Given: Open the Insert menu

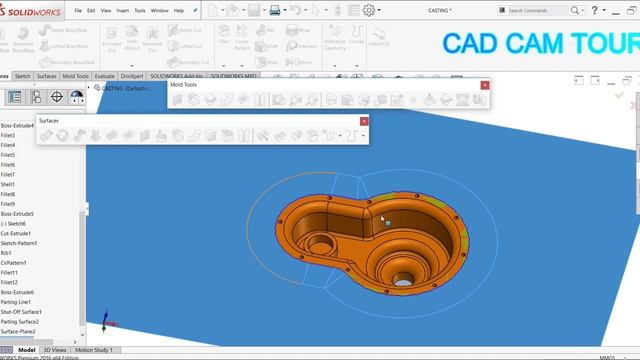Looking at the screenshot, I should 123,11.
